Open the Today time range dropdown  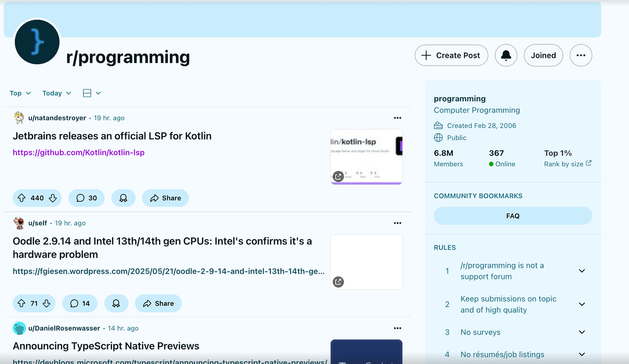pos(57,93)
